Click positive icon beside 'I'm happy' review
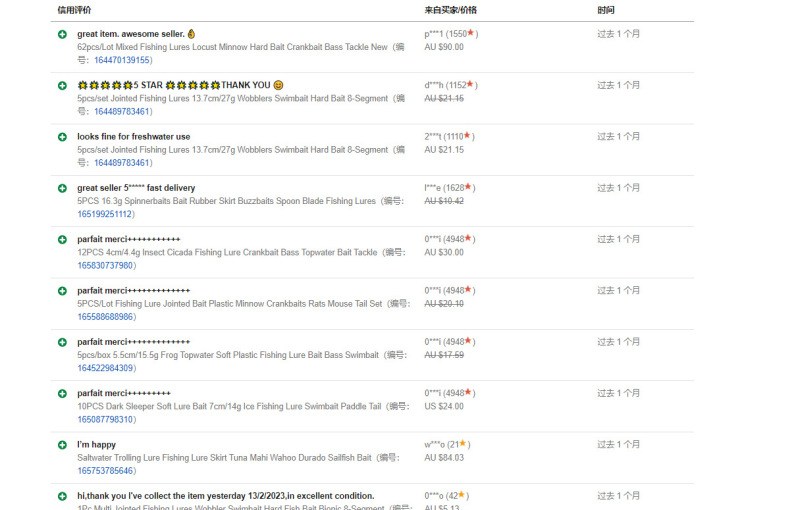Viewport: 800px width, 510px height. 62,445
